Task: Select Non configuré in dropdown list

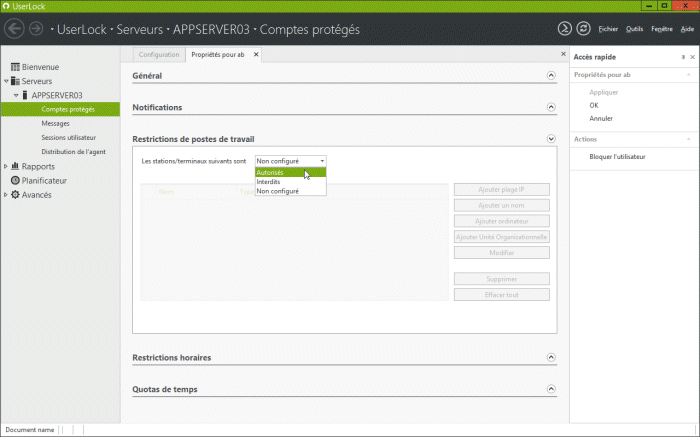Action: point(290,191)
